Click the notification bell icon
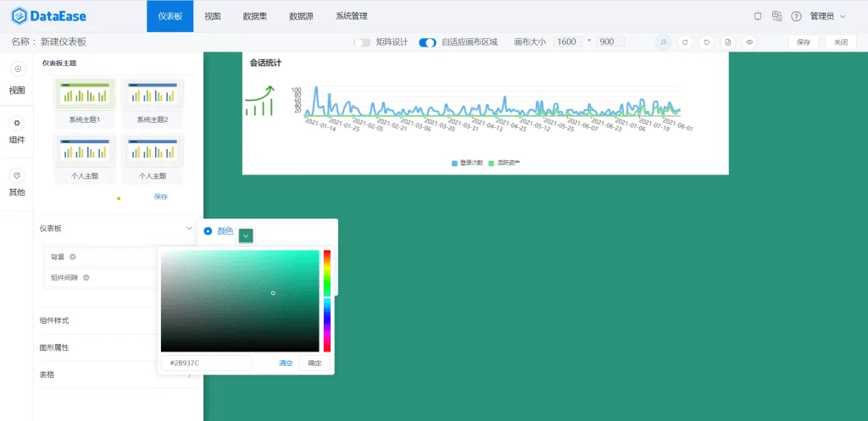Screen dimensions: 868x421 [758, 16]
